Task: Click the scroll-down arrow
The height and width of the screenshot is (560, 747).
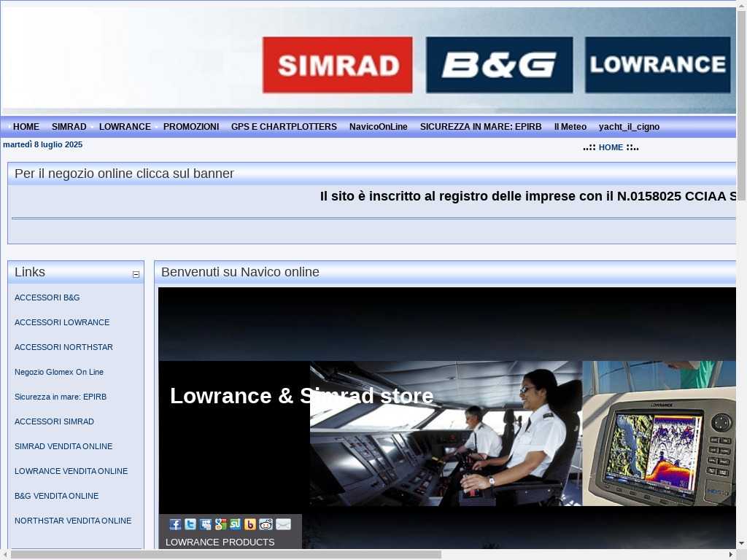Action: pos(742,543)
